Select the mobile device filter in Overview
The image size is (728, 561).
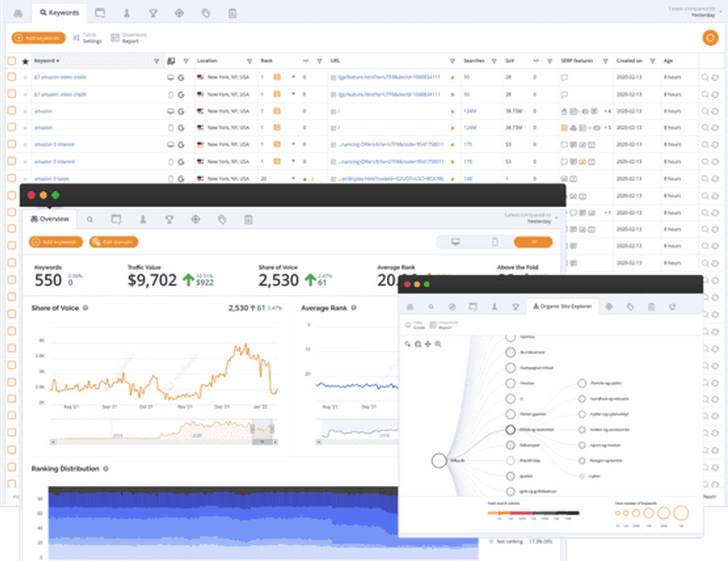point(495,242)
